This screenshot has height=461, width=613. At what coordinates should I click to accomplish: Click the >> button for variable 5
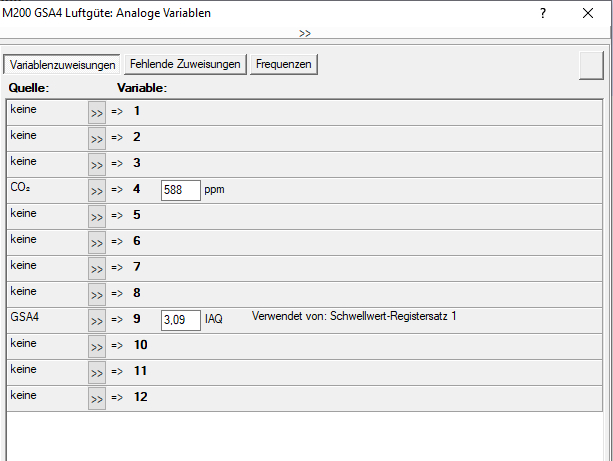[97, 216]
